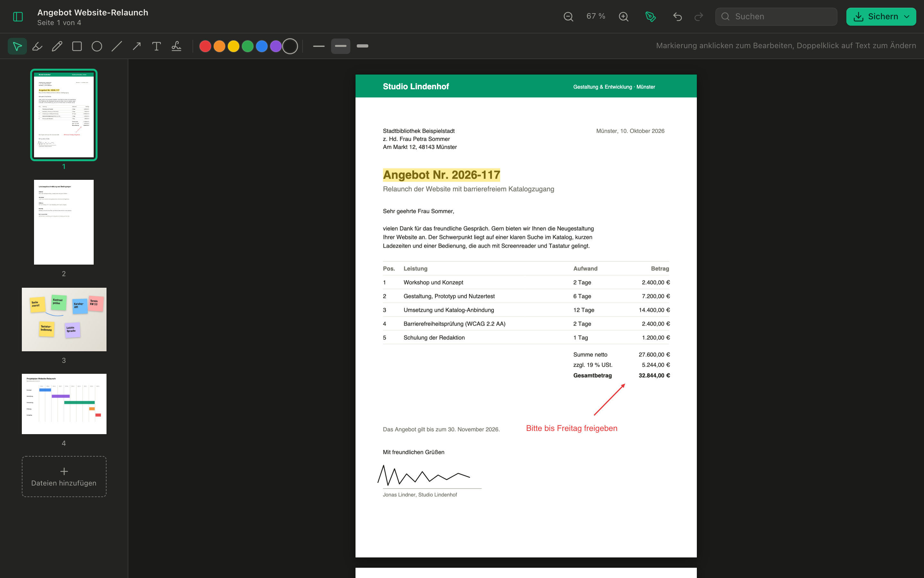The width and height of the screenshot is (924, 578).
Task: Select the signature tool
Action: pyautogui.click(x=176, y=46)
